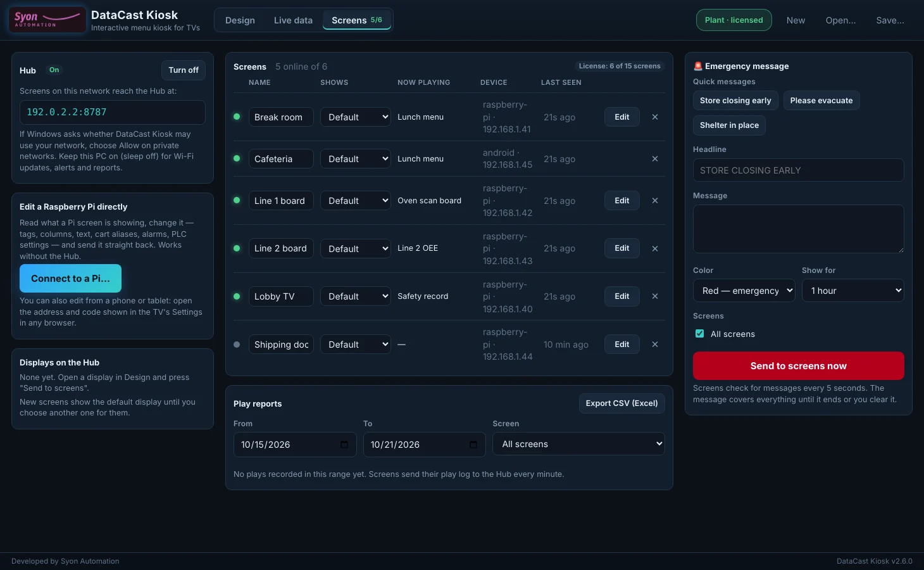Open the Screen filter dropdown in Play reports
924x570 pixels.
point(579,444)
